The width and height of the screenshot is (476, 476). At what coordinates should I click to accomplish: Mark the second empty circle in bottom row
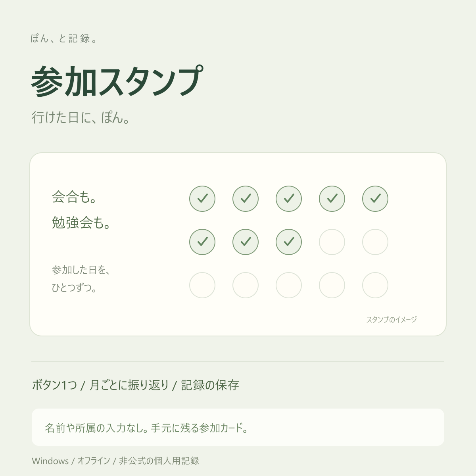[x=246, y=285]
